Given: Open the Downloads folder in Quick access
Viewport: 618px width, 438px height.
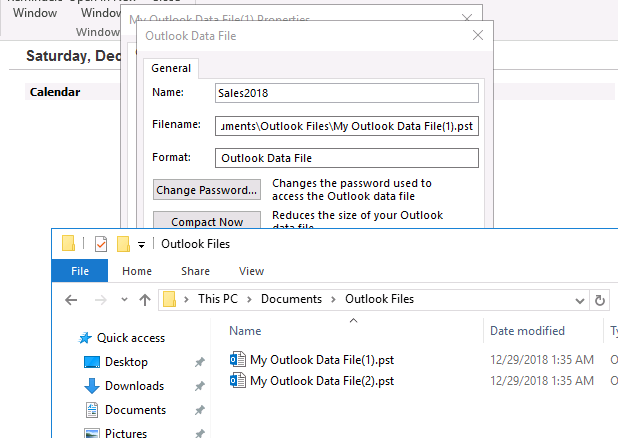Looking at the screenshot, I should [x=134, y=386].
